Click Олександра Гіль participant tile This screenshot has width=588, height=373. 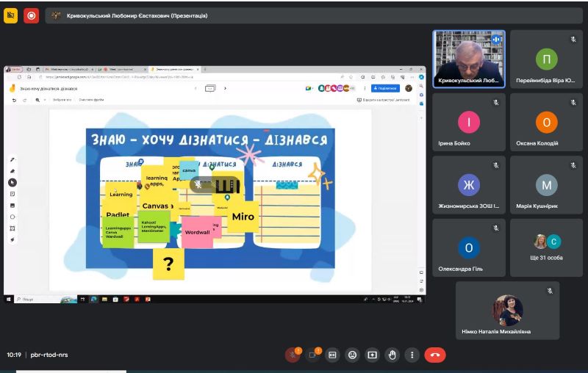click(469, 248)
